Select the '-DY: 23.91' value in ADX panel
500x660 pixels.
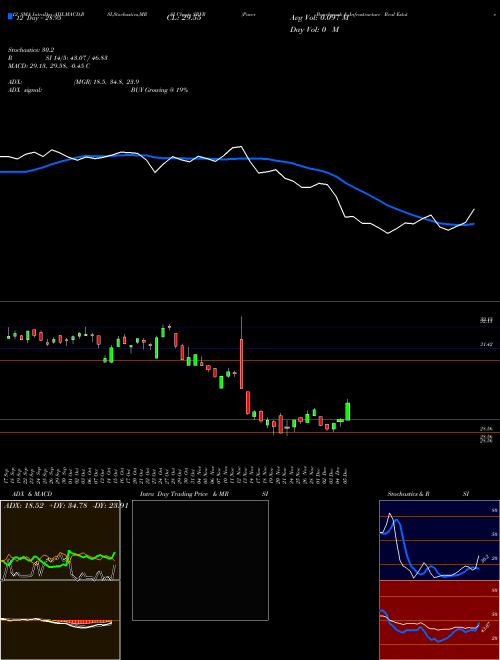110,506
